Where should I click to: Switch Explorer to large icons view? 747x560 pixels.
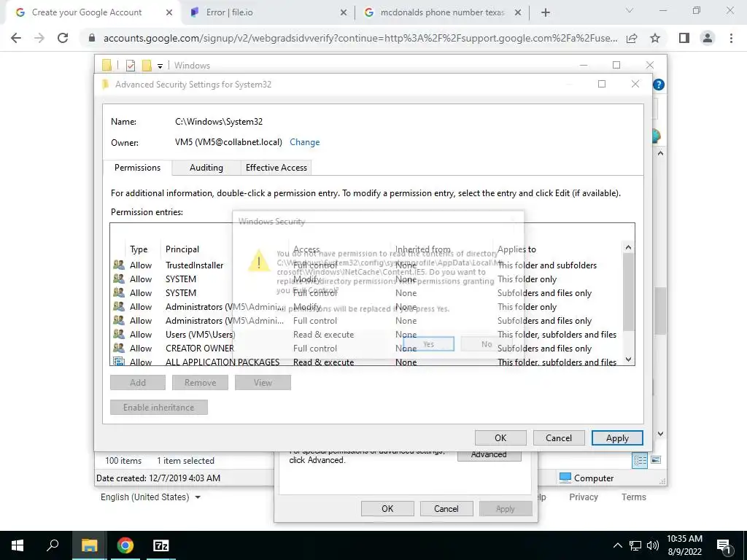pyautogui.click(x=656, y=460)
